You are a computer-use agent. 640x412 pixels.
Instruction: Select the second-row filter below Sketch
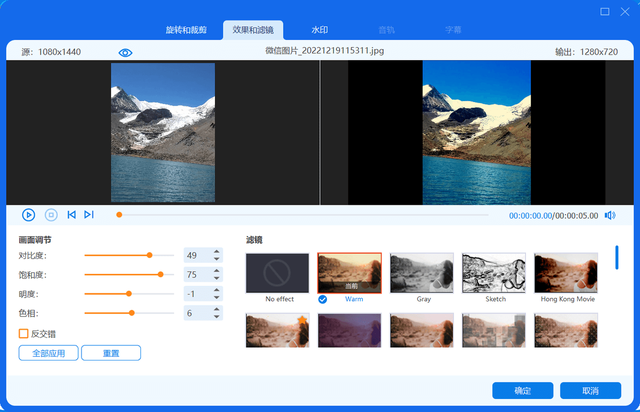click(494, 330)
